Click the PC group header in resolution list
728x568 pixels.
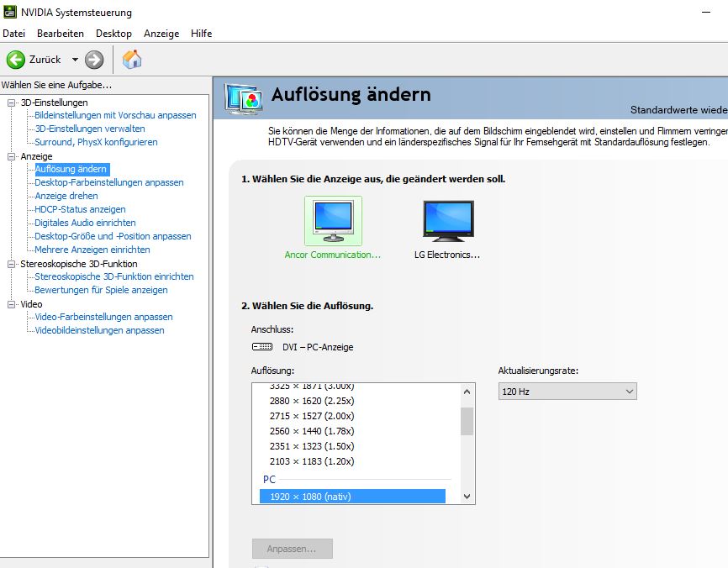point(269,480)
